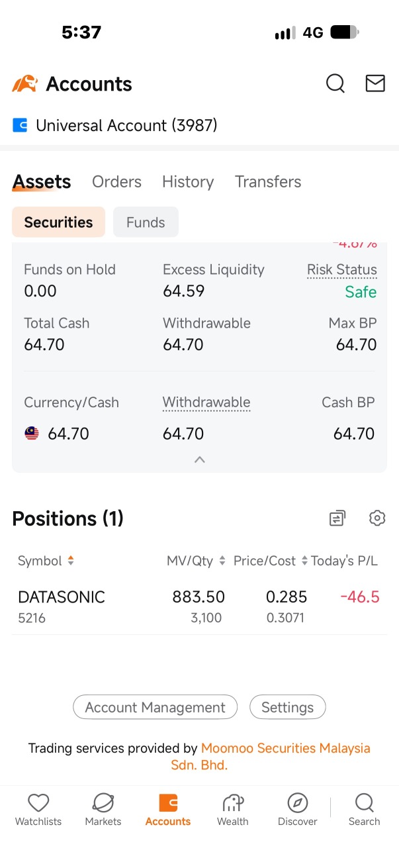This screenshot has width=399, height=868.
Task: Open Moomoo Securities Malaysia Sdn. Bhd. link
Action: tap(285, 756)
